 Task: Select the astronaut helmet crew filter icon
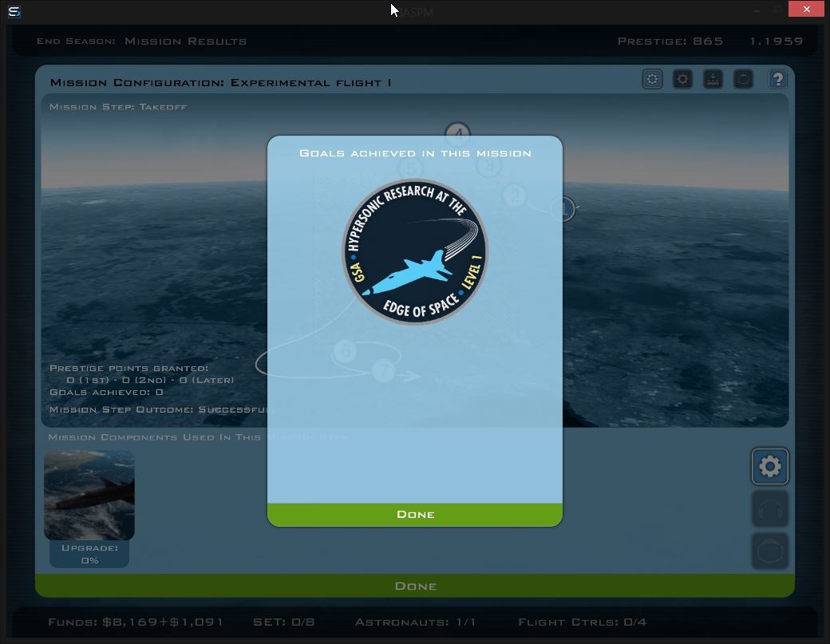[769, 551]
